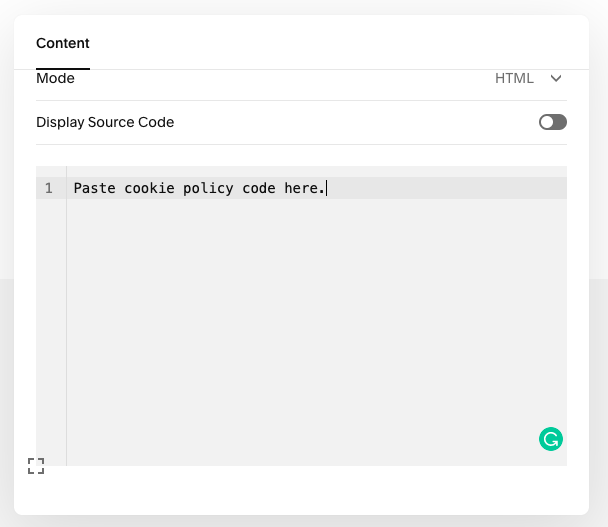Place cursor in the word "here."
Image resolution: width=608 pixels, height=527 pixels.
pos(304,188)
